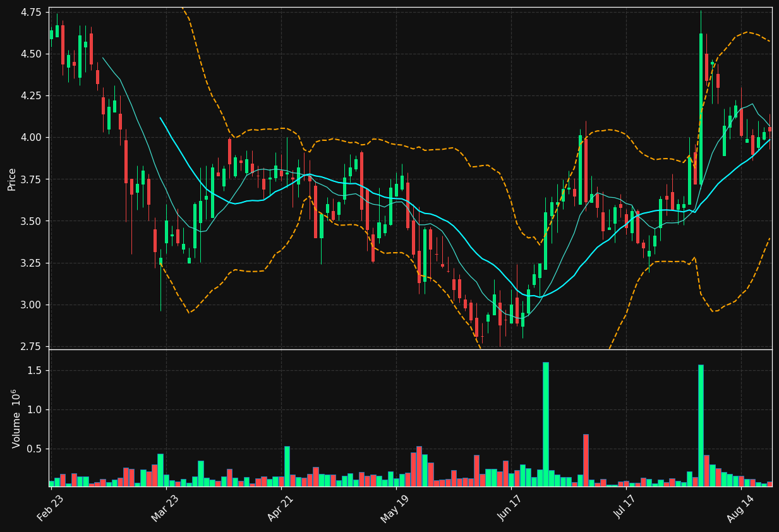The image size is (779, 532).
Task: Click the tall red volume bar in early July
Action: click(586, 461)
